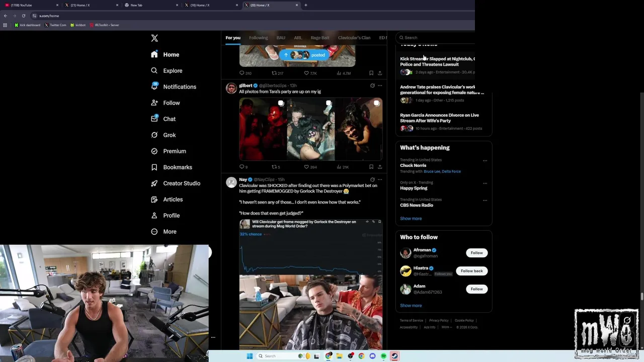
Task: Open Chat in the left navigation
Action: pos(163,119)
